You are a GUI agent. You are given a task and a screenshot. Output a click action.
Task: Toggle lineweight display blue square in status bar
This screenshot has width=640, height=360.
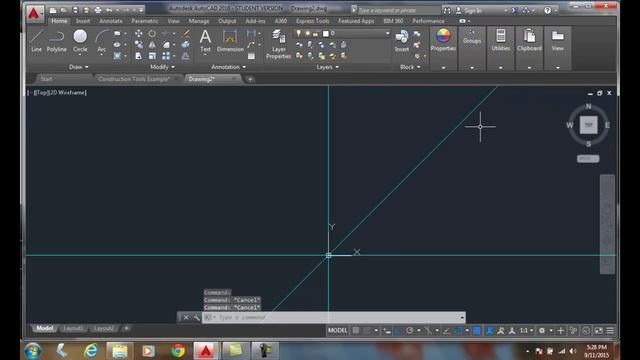pyautogui.click(x=476, y=331)
